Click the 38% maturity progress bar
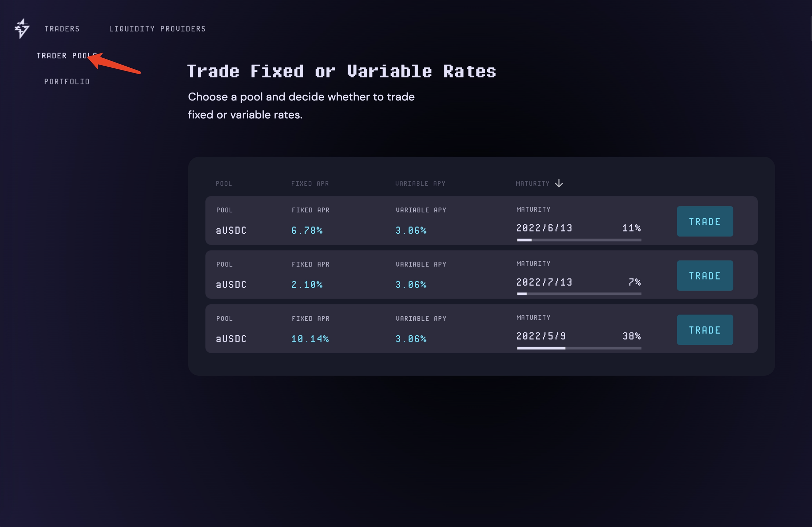 [579, 348]
